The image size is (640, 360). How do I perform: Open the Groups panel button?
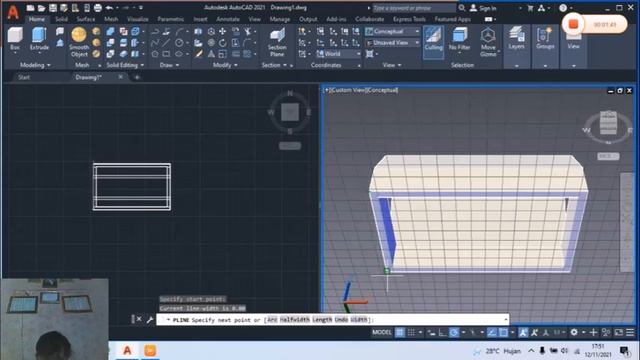tap(545, 38)
